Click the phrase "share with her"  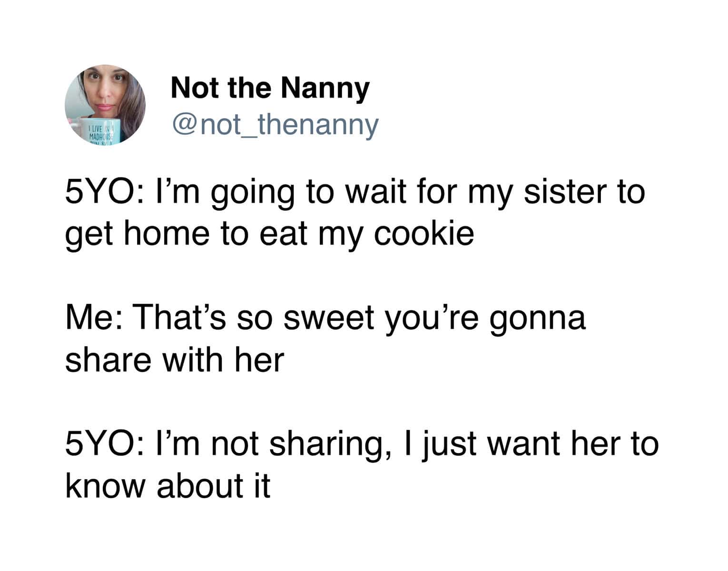click(x=175, y=359)
